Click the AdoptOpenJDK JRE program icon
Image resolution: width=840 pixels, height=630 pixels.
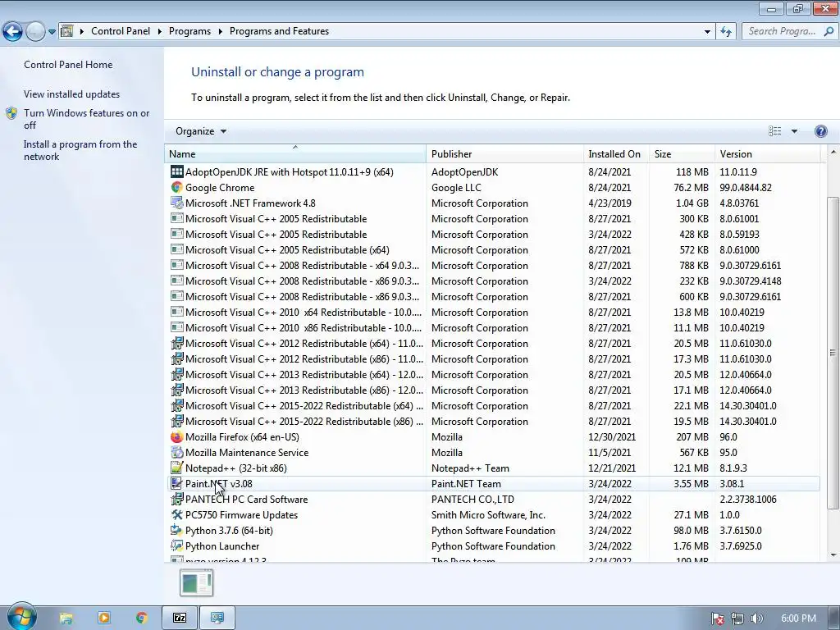tap(177, 172)
